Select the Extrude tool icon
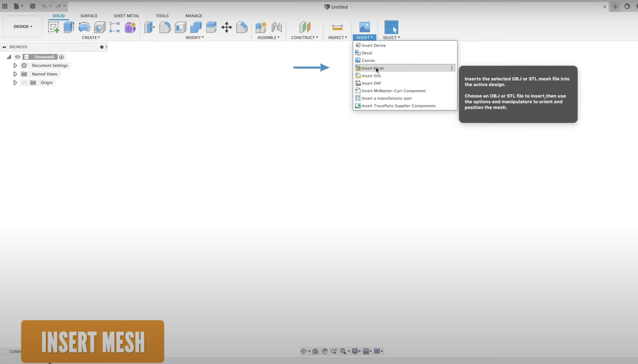Viewport: 638px width, 364px height. [x=69, y=27]
